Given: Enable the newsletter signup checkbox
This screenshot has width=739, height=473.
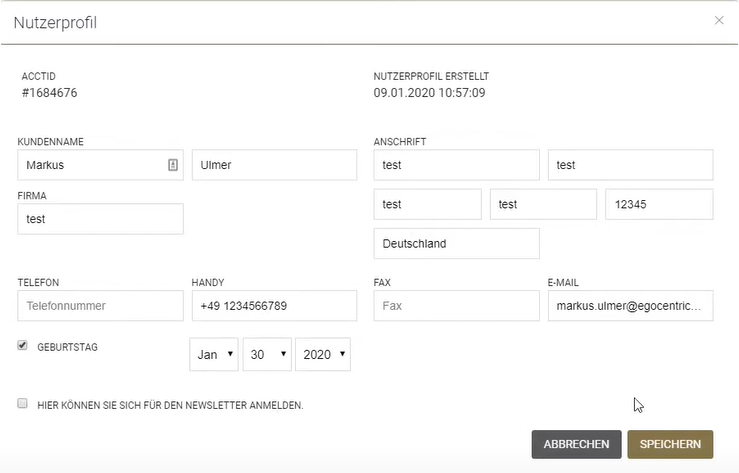Looking at the screenshot, I should point(23,404).
